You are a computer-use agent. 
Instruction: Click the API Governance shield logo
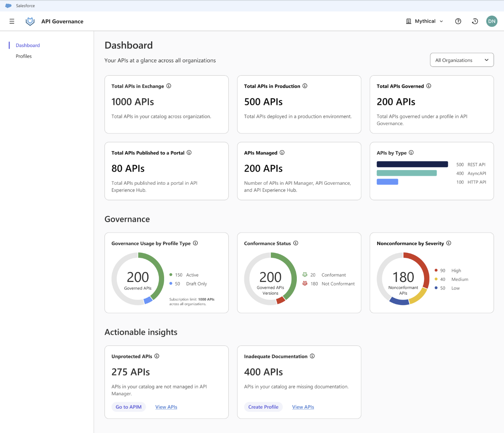pyautogui.click(x=30, y=21)
